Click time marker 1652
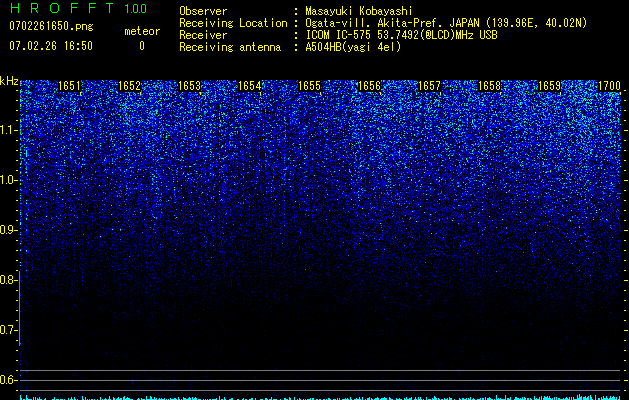 coord(130,86)
